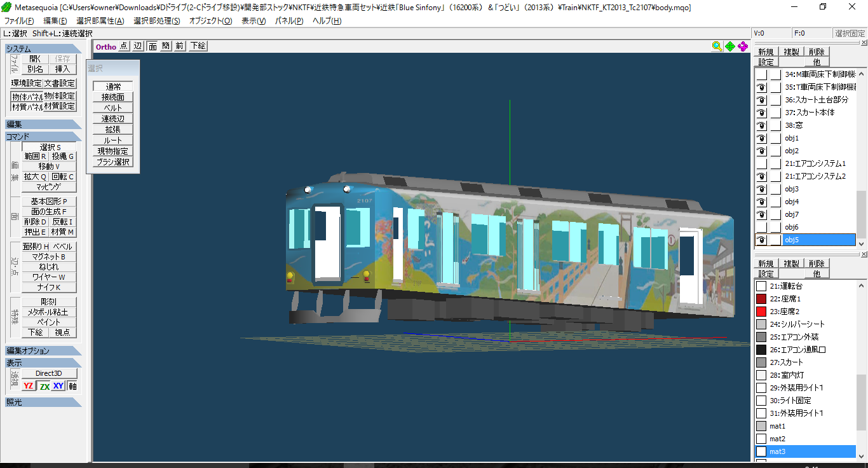Lock the obj2 object

point(775,151)
